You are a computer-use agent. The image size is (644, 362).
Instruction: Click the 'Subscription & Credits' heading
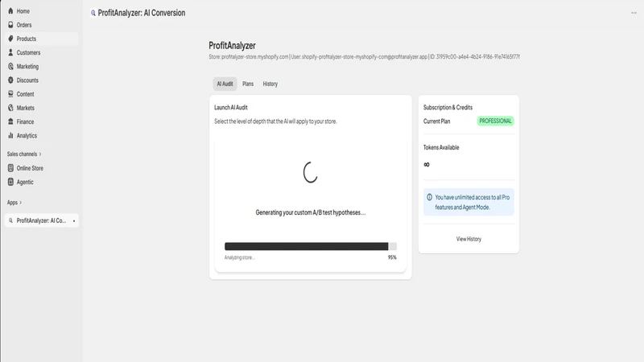(x=448, y=108)
